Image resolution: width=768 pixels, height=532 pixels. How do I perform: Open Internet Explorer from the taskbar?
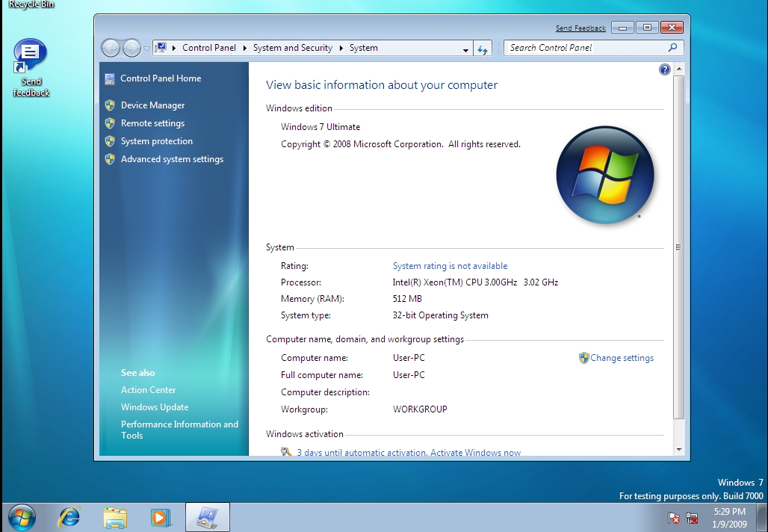(69, 517)
